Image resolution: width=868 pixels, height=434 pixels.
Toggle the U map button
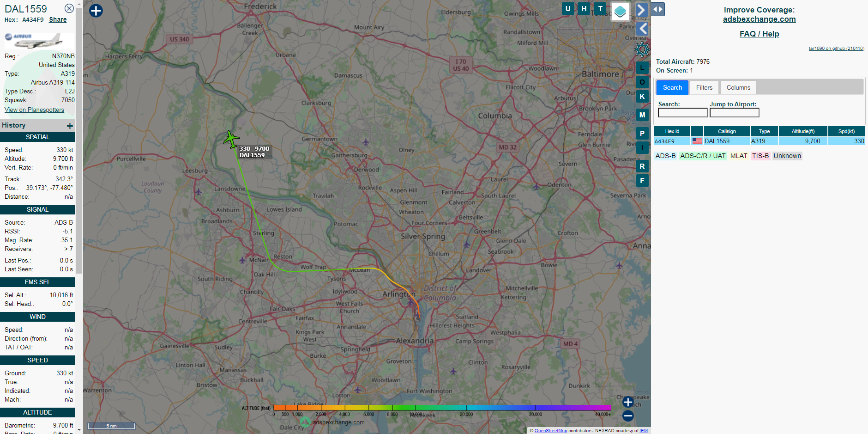point(568,8)
